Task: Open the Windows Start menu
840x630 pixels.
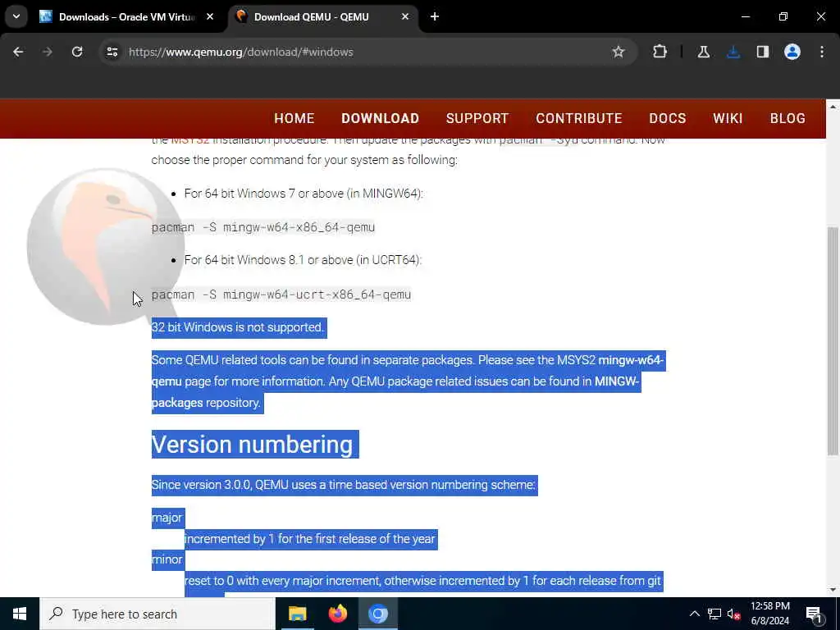Action: tap(20, 614)
